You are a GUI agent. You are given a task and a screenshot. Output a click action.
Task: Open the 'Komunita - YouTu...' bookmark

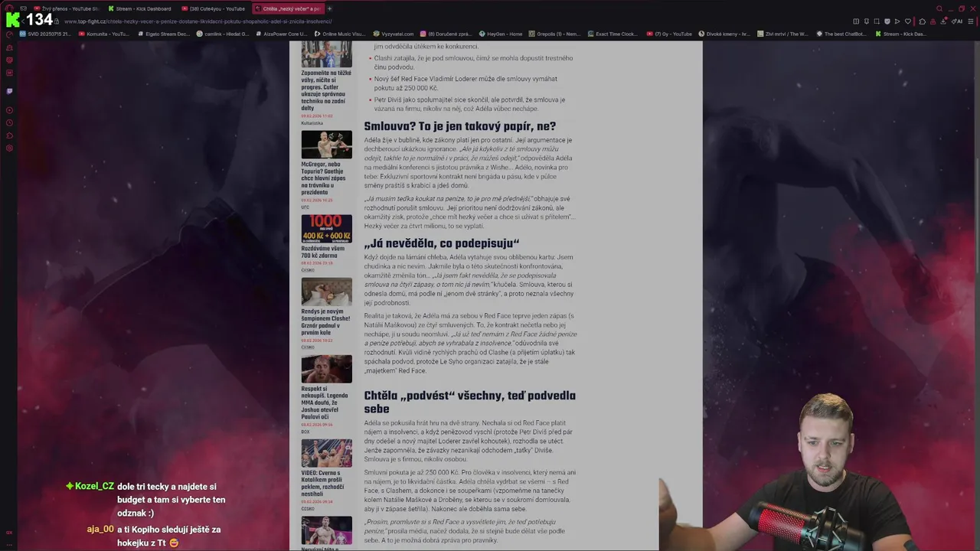tap(104, 34)
